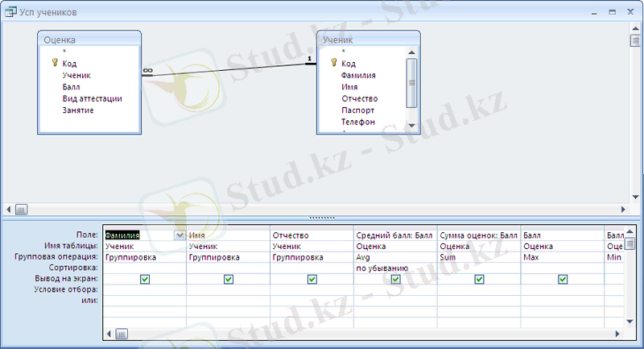Maximize the Усп учеников window
The width and height of the screenshot is (644, 349).
click(x=613, y=12)
